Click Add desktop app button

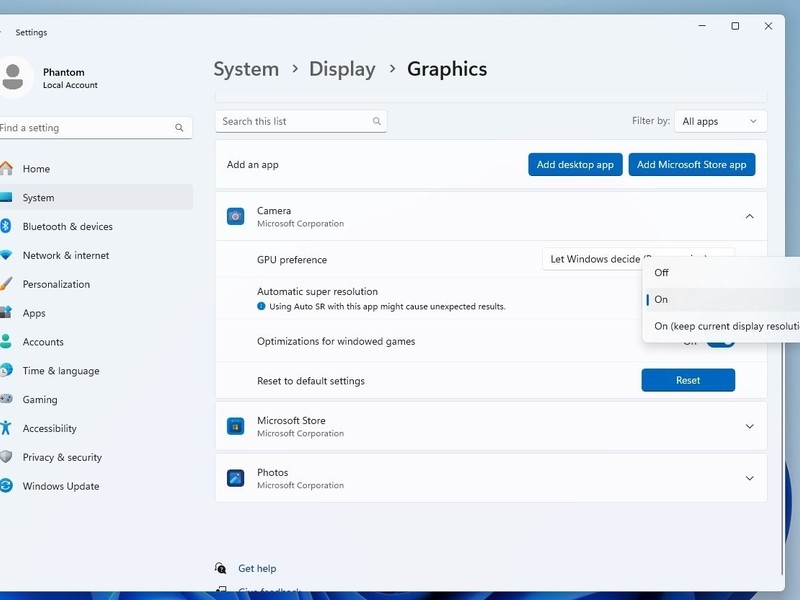575,164
